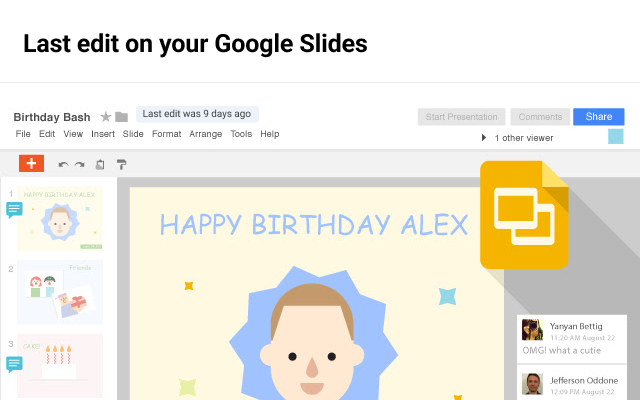The width and height of the screenshot is (640, 400).
Task: Click the move to folder icon
Action: (x=121, y=117)
